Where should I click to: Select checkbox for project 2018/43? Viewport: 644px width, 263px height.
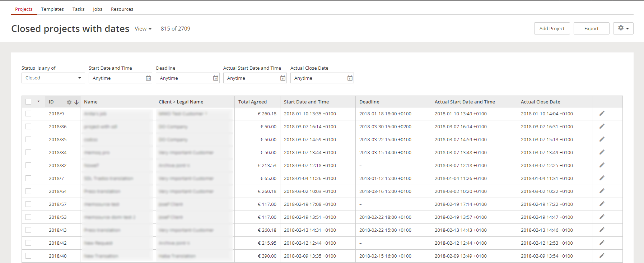coord(28,230)
